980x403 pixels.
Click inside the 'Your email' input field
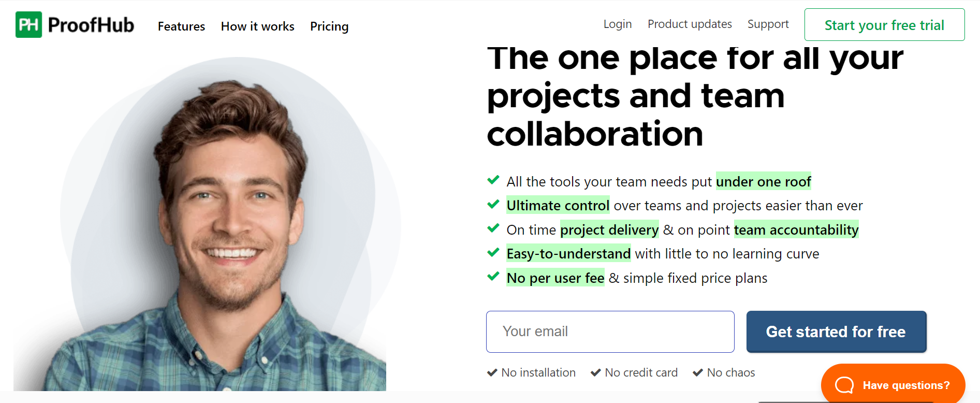click(x=610, y=332)
